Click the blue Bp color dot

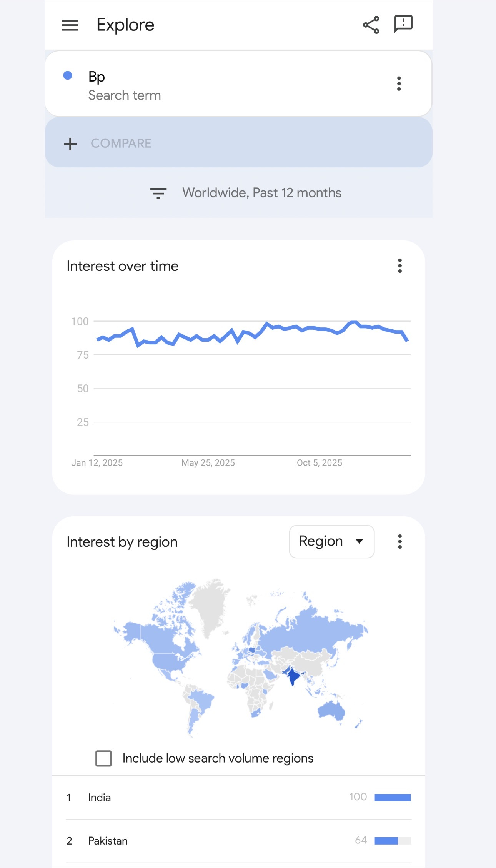pos(68,75)
